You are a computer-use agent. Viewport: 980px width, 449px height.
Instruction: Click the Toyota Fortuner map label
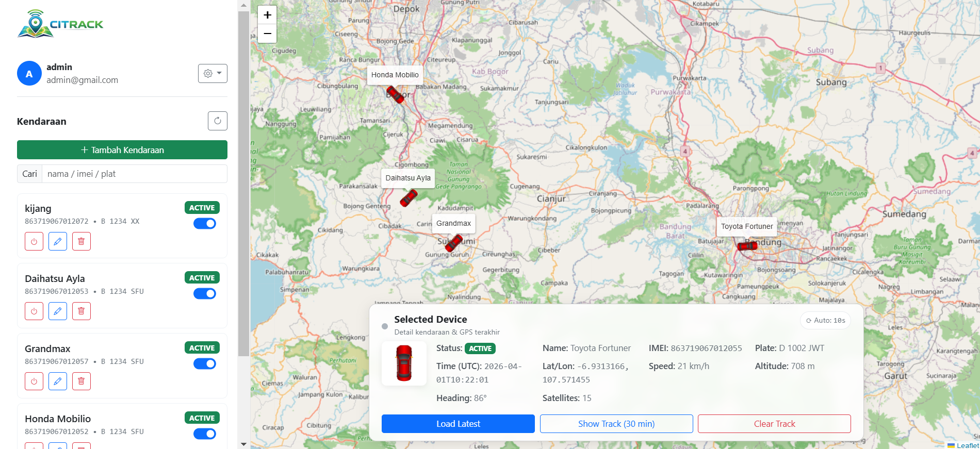point(747,226)
